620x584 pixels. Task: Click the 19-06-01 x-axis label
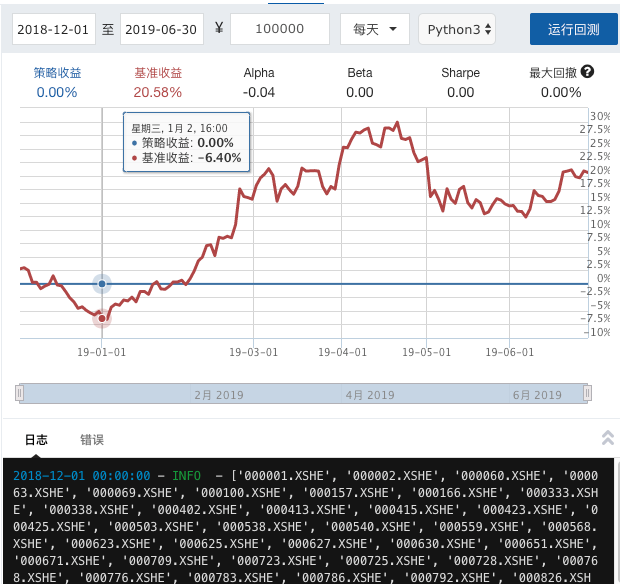(509, 352)
